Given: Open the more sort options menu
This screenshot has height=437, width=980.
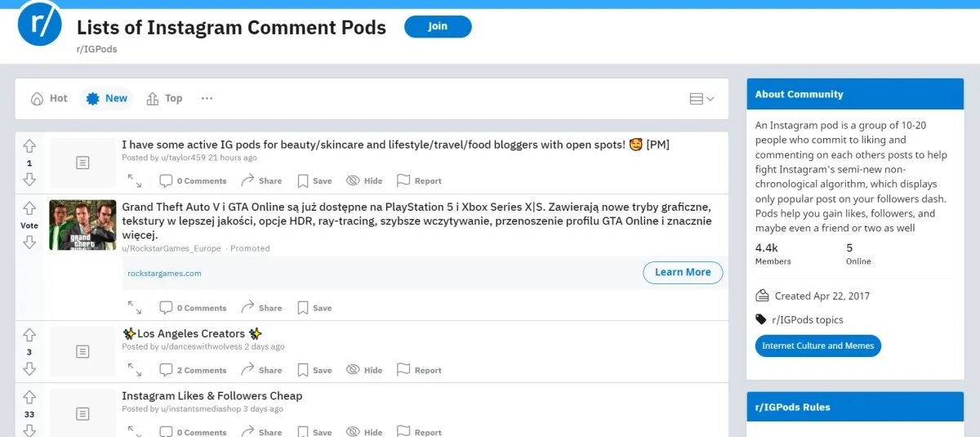Looking at the screenshot, I should 207,98.
